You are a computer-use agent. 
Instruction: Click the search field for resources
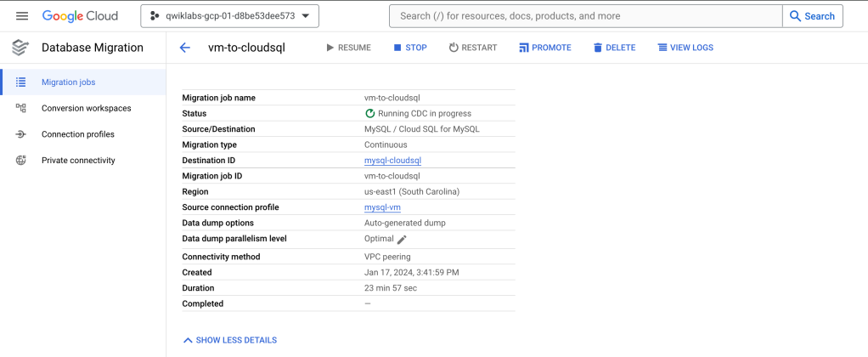(x=586, y=16)
